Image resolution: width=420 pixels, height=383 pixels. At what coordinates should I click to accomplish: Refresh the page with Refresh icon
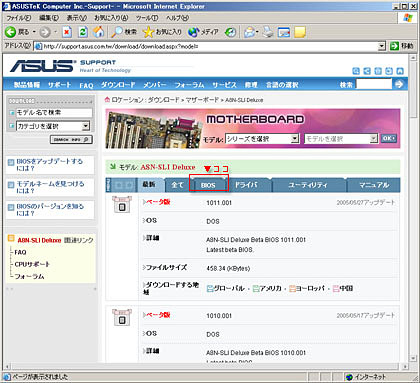pyautogui.click(x=83, y=32)
